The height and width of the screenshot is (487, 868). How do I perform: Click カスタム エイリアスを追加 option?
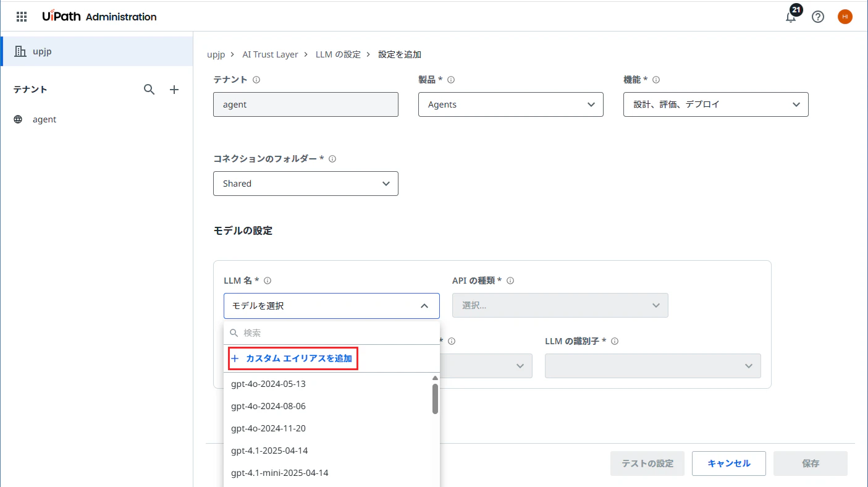pos(292,358)
